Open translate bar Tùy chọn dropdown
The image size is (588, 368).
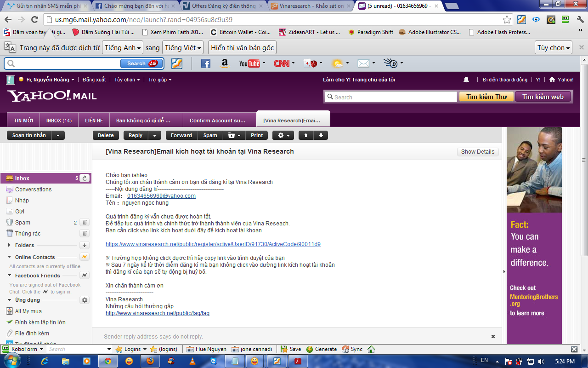pyautogui.click(x=554, y=48)
